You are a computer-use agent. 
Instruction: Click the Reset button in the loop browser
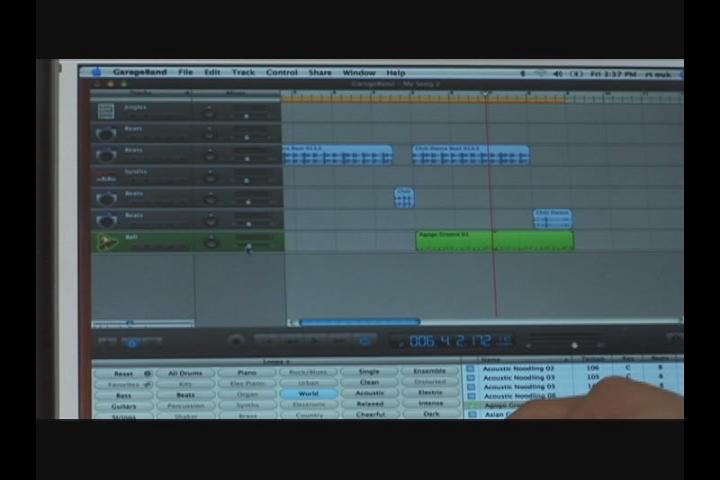click(x=123, y=374)
